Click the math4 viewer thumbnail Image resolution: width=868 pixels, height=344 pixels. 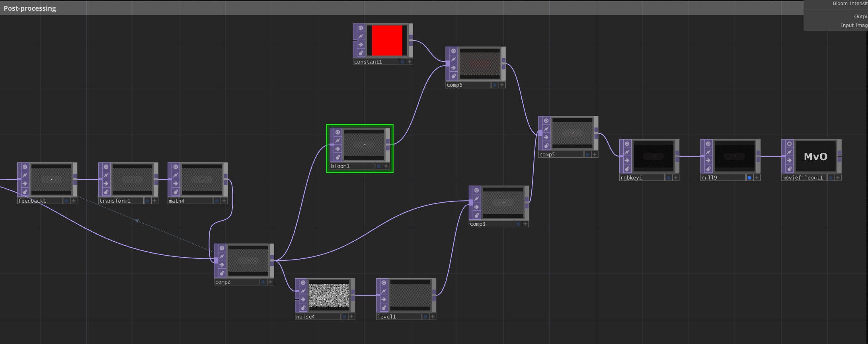tap(202, 180)
